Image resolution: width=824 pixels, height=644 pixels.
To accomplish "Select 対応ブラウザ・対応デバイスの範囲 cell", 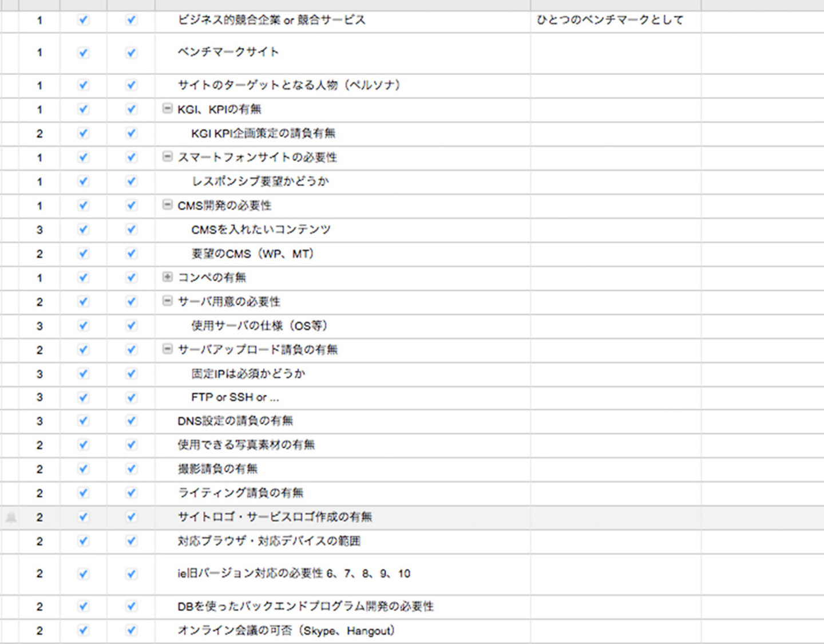I will pos(342,541).
